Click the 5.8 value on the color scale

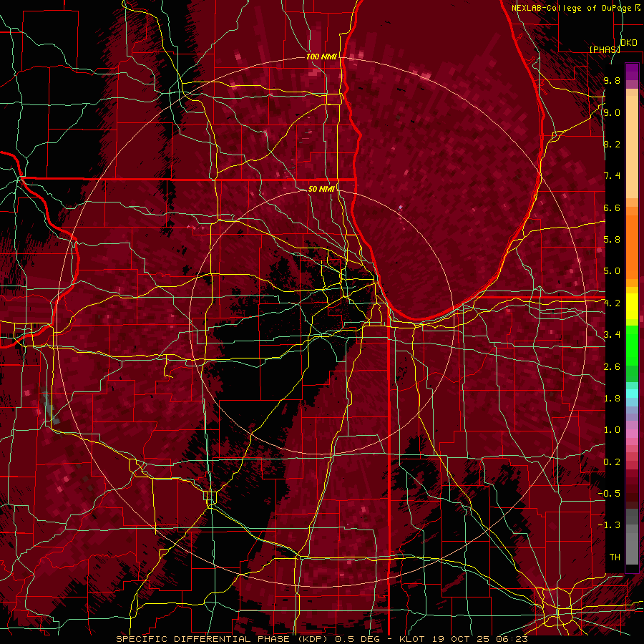[x=612, y=240]
